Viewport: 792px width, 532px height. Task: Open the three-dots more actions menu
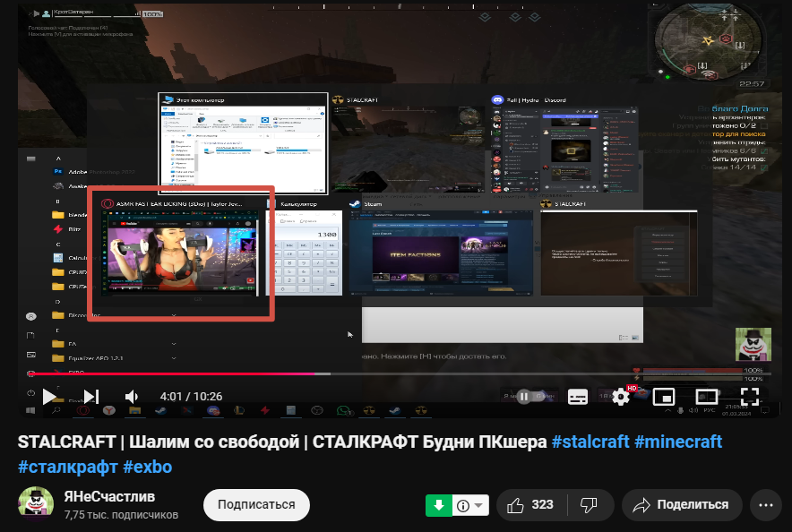coord(766,505)
